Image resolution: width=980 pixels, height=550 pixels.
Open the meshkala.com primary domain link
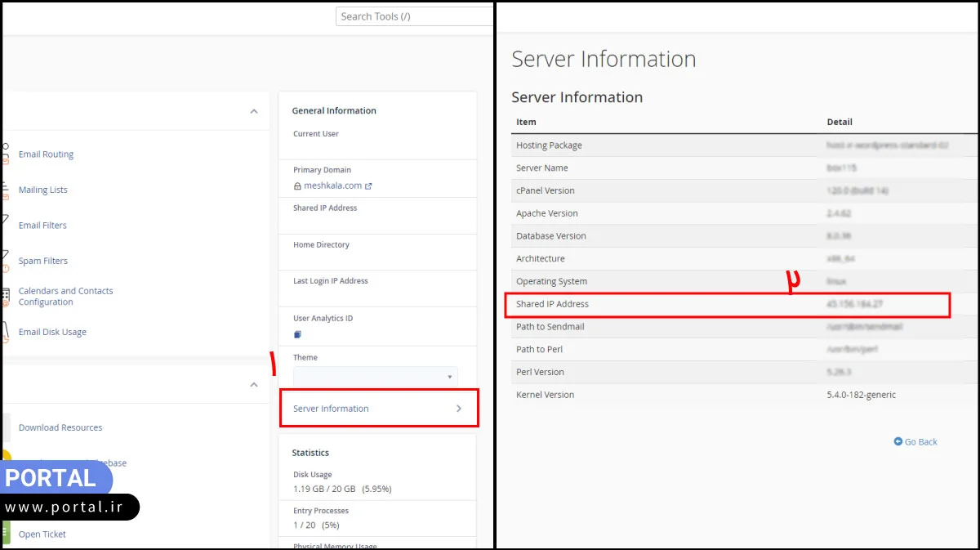[x=332, y=186]
